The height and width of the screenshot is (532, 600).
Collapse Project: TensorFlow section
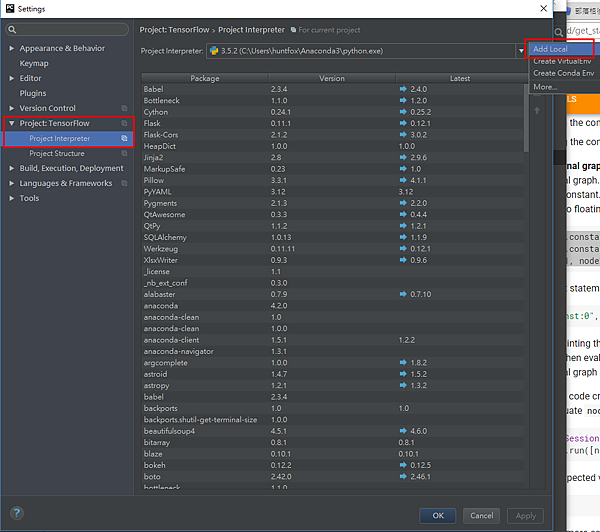(11, 123)
